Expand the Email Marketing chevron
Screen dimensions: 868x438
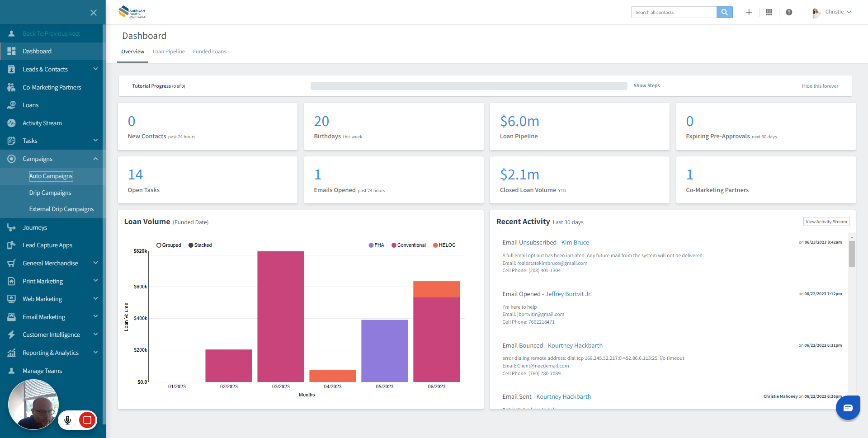coord(95,316)
